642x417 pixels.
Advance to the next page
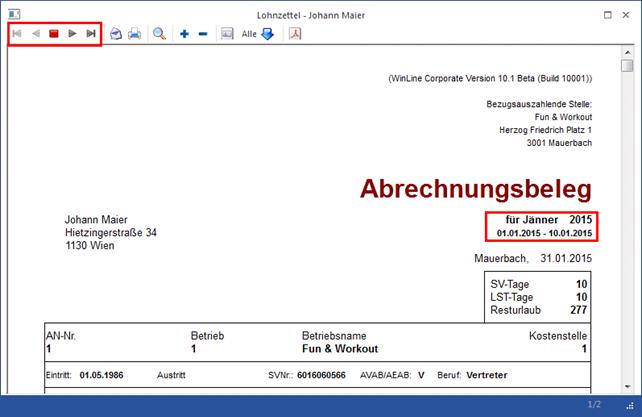coord(72,34)
